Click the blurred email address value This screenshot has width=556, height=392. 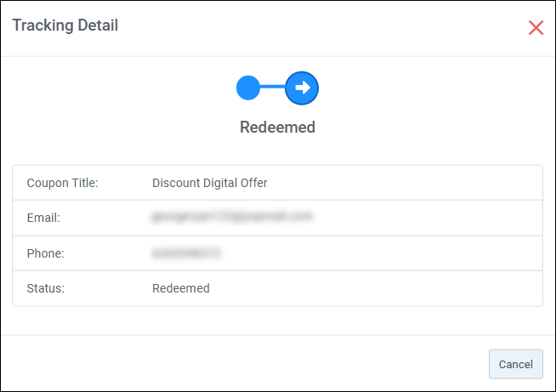click(x=232, y=216)
